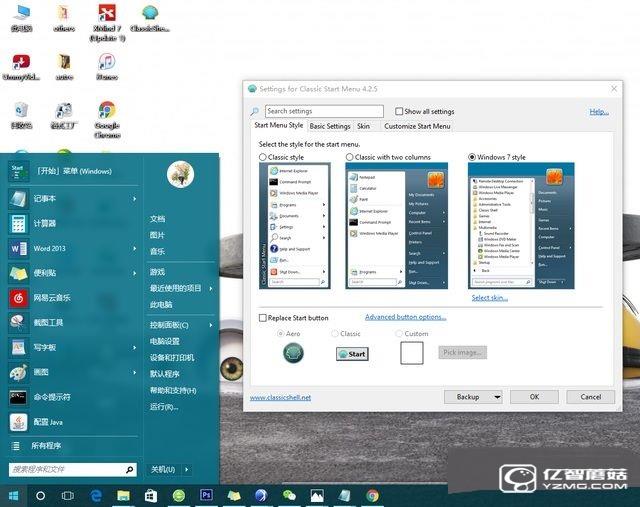Click the Search settings input field

coord(323,112)
